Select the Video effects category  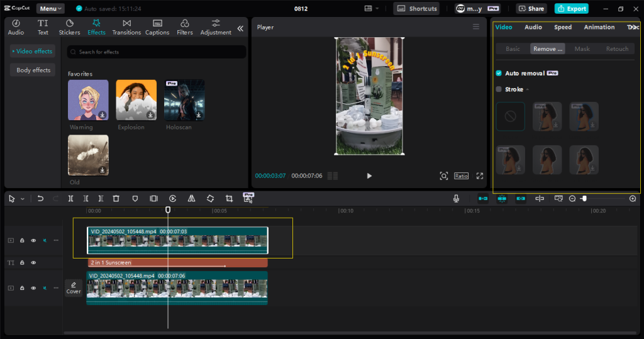(x=33, y=52)
